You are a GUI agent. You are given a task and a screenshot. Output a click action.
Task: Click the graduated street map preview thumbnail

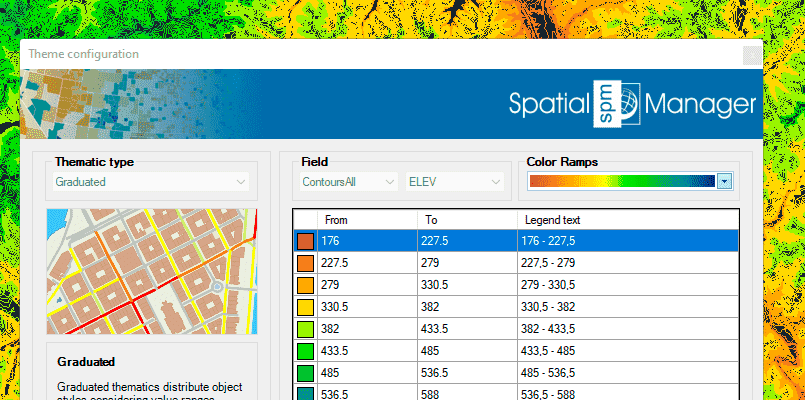pos(151,271)
